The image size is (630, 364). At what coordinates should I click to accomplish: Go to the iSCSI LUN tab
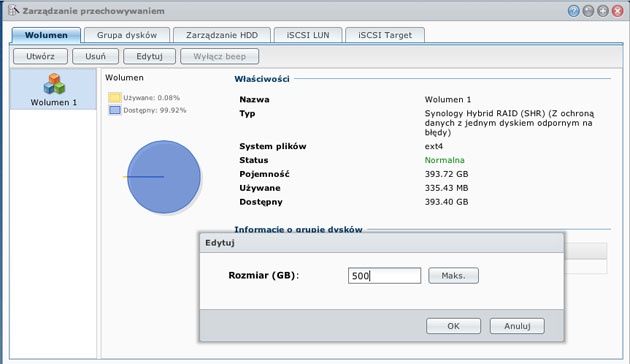click(308, 35)
